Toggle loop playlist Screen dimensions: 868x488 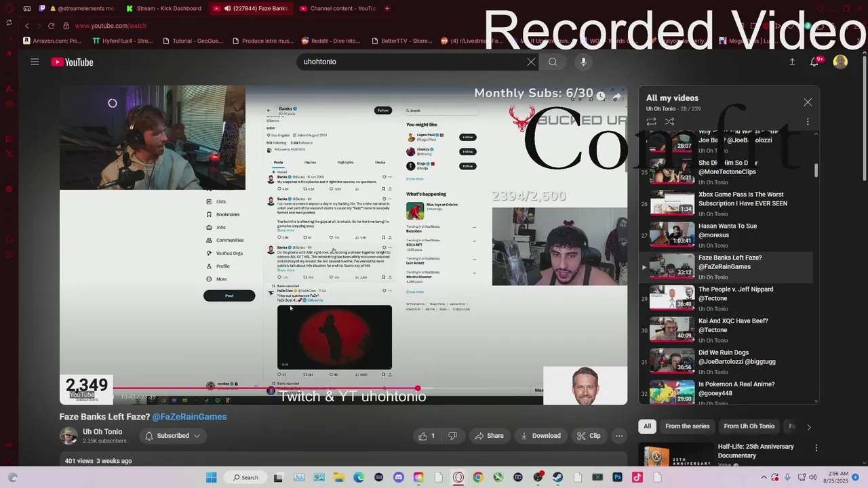(x=651, y=121)
